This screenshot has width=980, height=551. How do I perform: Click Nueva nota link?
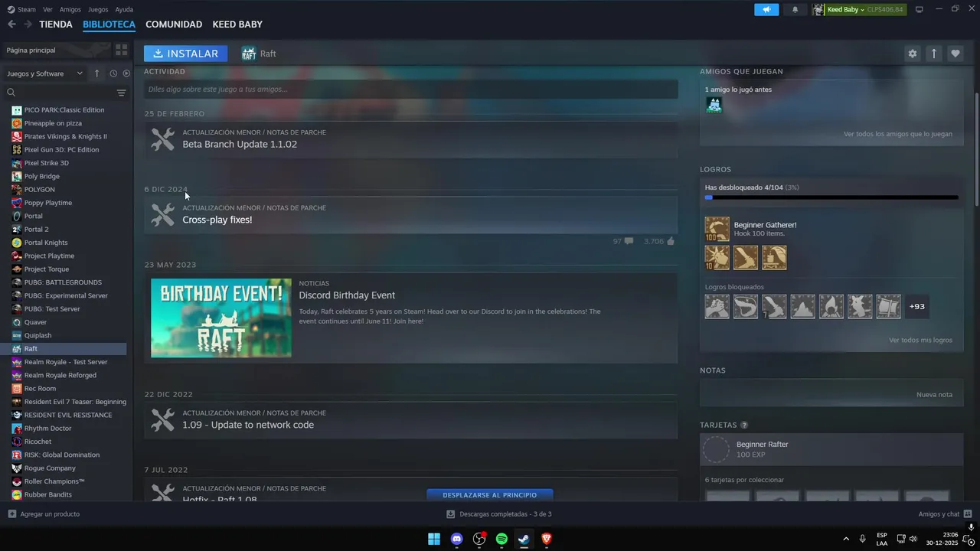[x=934, y=395]
